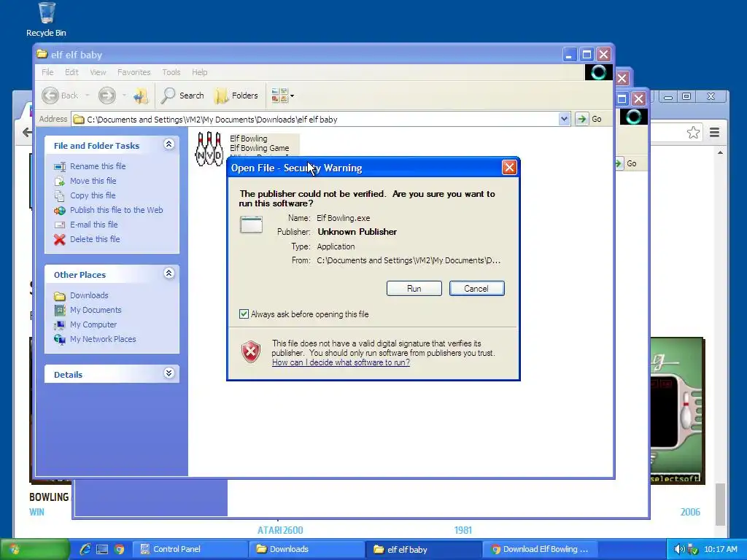
Task: Click the Back arrow in Explorer toolbar
Action: click(50, 96)
